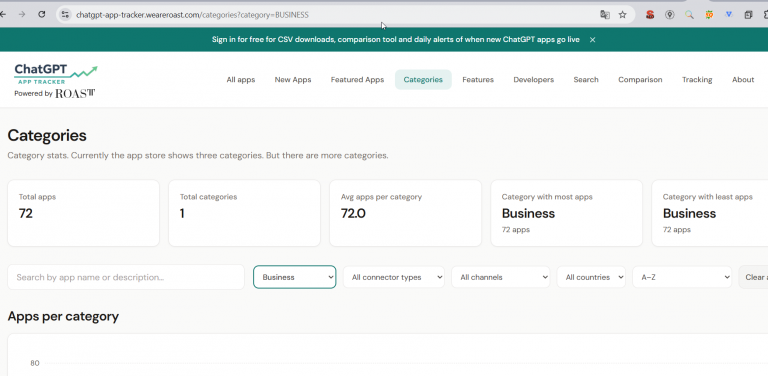Screen dimensions: 768x376
Task: Open site information icon in address bar
Action: [65, 15]
